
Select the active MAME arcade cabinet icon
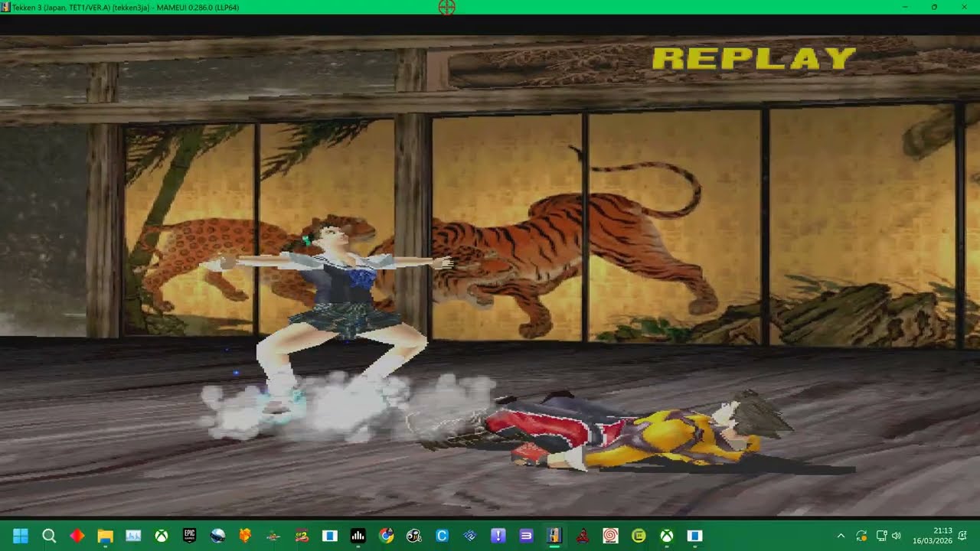coord(554,536)
